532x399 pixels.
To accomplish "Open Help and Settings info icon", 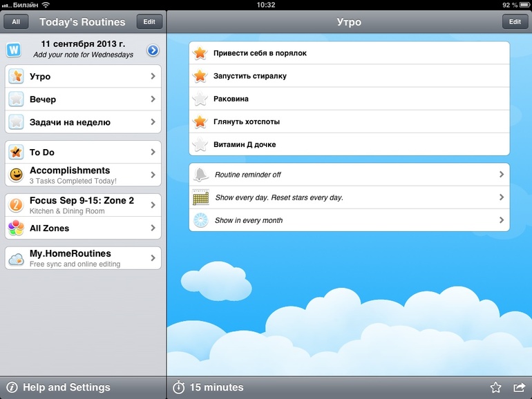I will point(12,387).
